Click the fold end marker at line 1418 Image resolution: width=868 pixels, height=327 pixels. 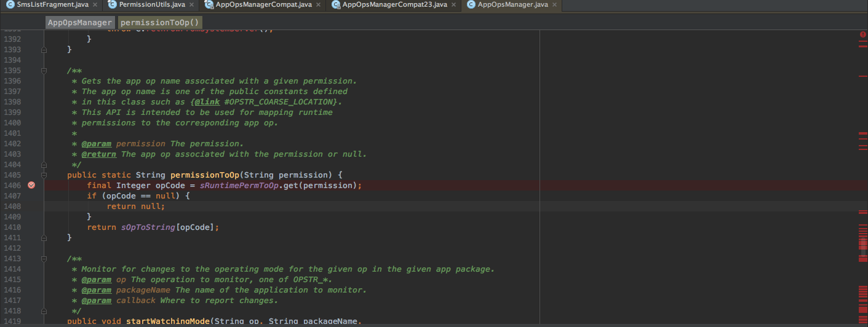(44, 311)
